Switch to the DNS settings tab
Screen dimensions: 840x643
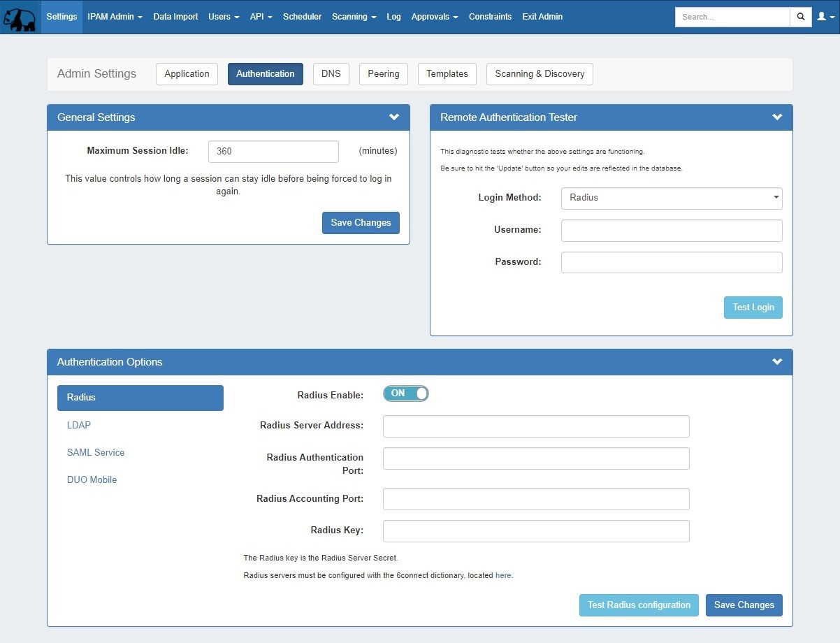point(331,74)
